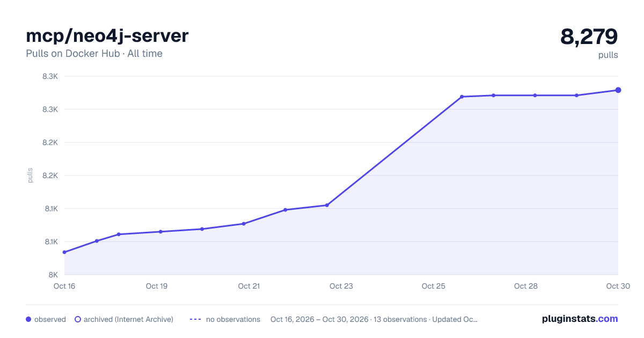Click the Oct 21 x-axis label
The width and height of the screenshot is (644, 338).
pyautogui.click(x=249, y=286)
